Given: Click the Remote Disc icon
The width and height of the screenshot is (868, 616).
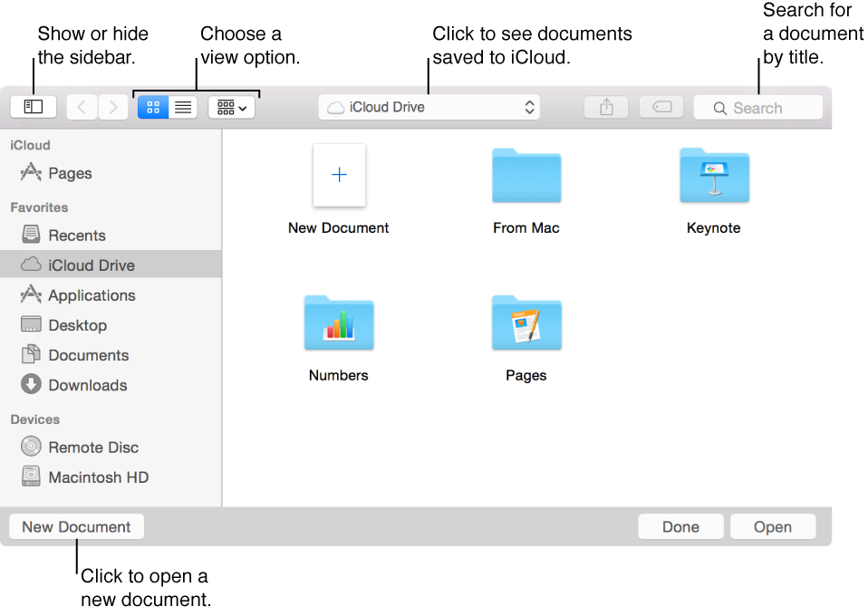Looking at the screenshot, I should [x=31, y=446].
